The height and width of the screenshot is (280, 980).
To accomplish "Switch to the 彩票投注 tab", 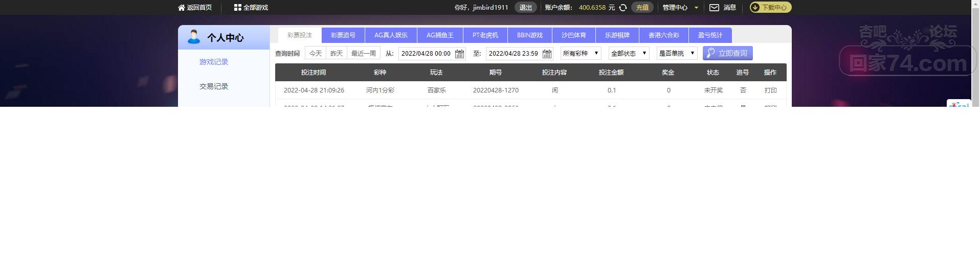I will [300, 35].
